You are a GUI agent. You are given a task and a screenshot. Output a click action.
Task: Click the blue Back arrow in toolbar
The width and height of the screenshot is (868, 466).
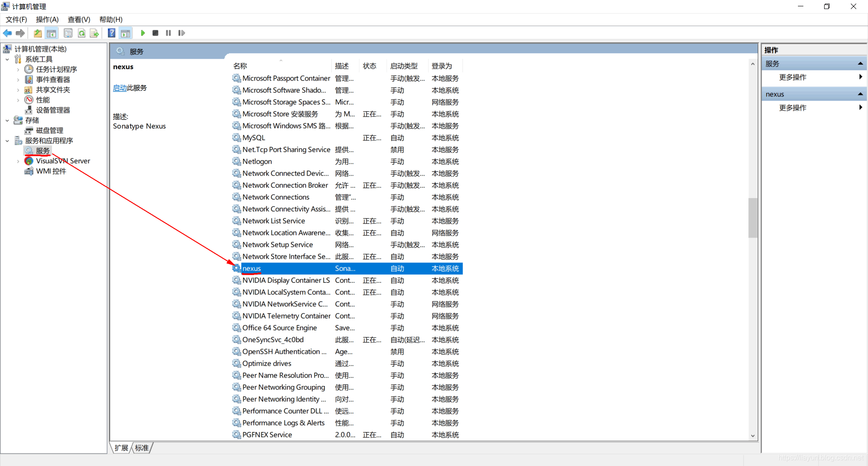tap(7, 33)
